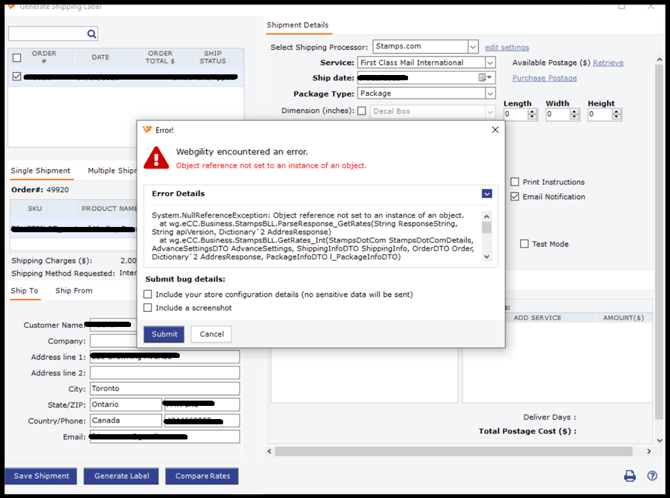Click the Country field containing Canada
Image resolution: width=670 pixels, height=498 pixels.
pos(126,420)
